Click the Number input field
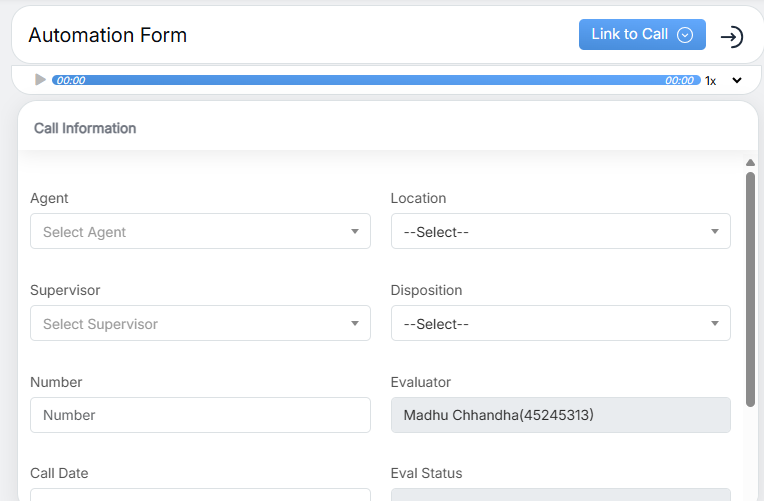Image resolution: width=764 pixels, height=501 pixels. pyautogui.click(x=200, y=415)
